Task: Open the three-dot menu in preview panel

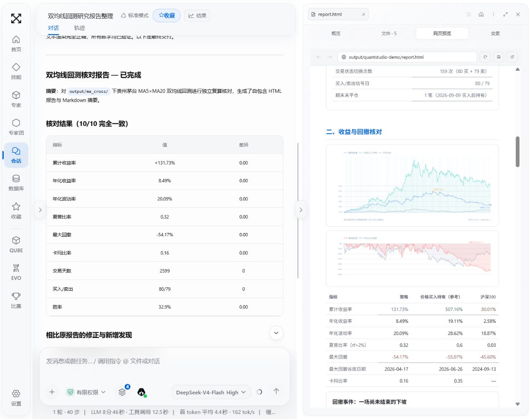Action: click(x=493, y=14)
